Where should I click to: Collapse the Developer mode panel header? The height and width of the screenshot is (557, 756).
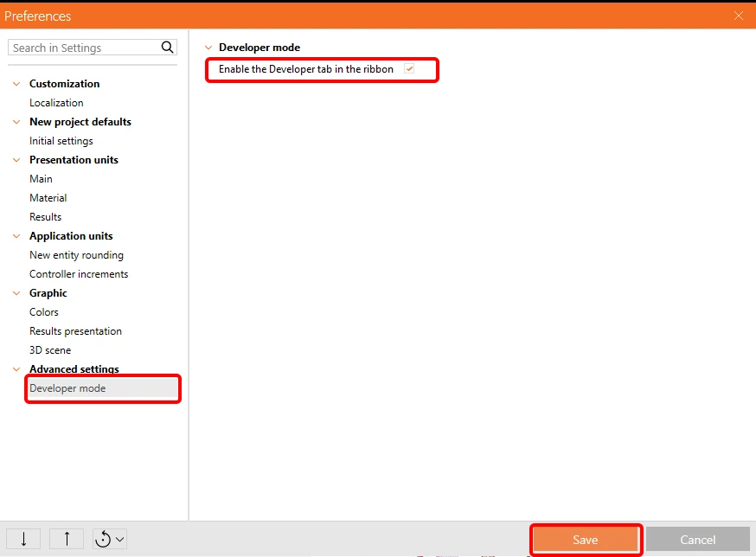pyautogui.click(x=208, y=48)
